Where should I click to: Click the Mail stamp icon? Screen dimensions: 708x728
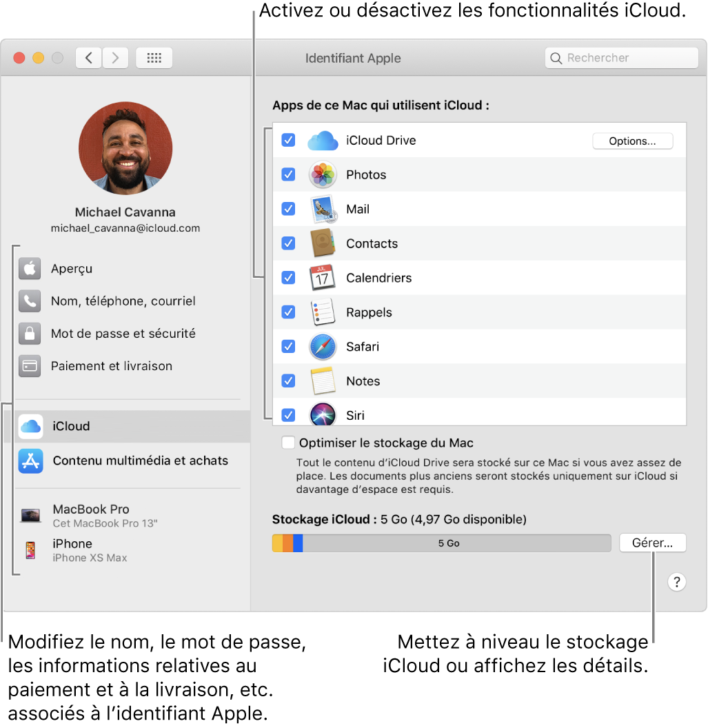[323, 209]
